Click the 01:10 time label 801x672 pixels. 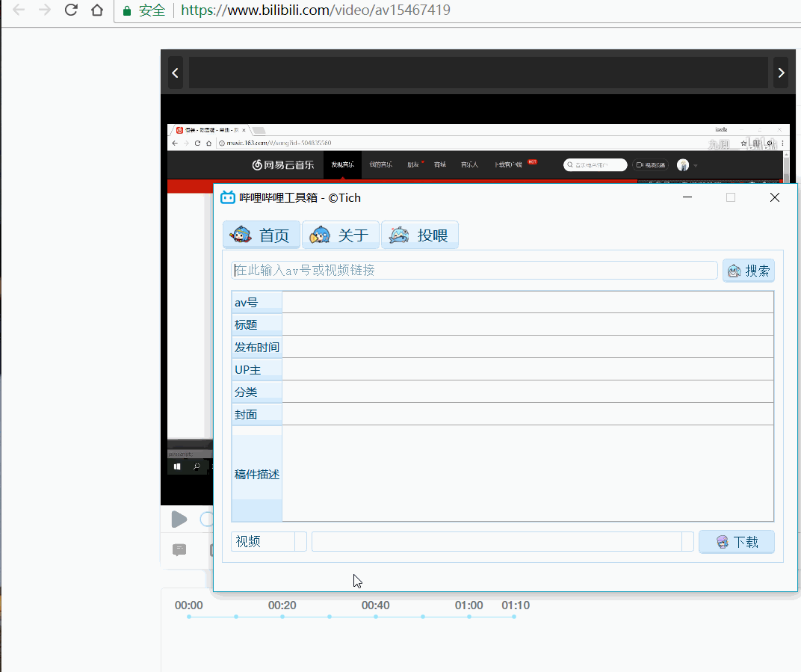516,605
